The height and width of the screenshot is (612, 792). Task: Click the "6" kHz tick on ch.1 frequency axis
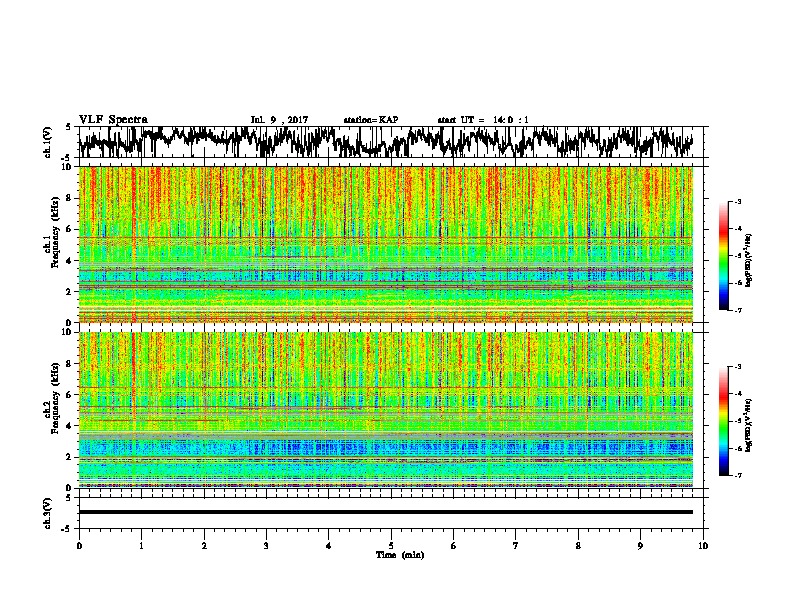71,230
